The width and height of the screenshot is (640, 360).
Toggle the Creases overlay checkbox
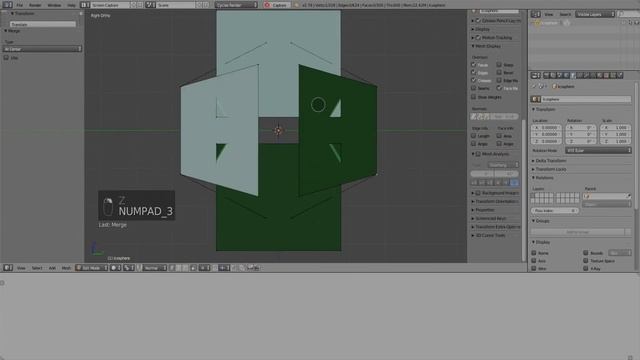pyautogui.click(x=473, y=80)
